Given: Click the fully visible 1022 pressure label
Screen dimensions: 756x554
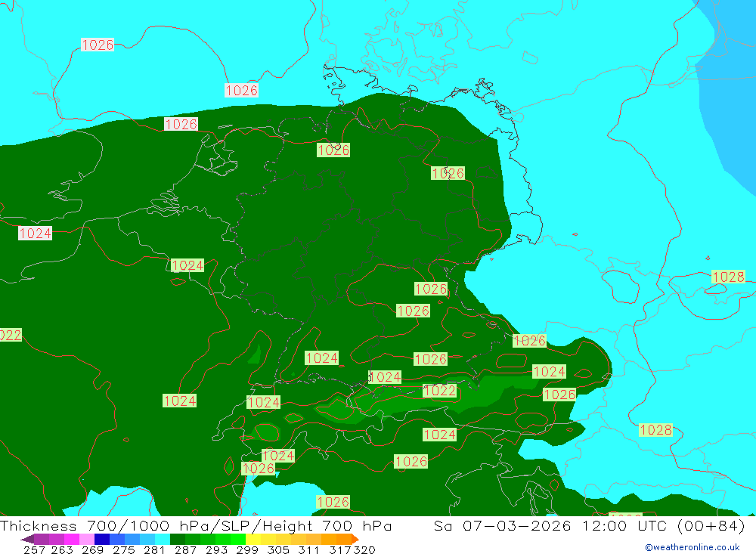Looking at the screenshot, I should coord(439,391).
